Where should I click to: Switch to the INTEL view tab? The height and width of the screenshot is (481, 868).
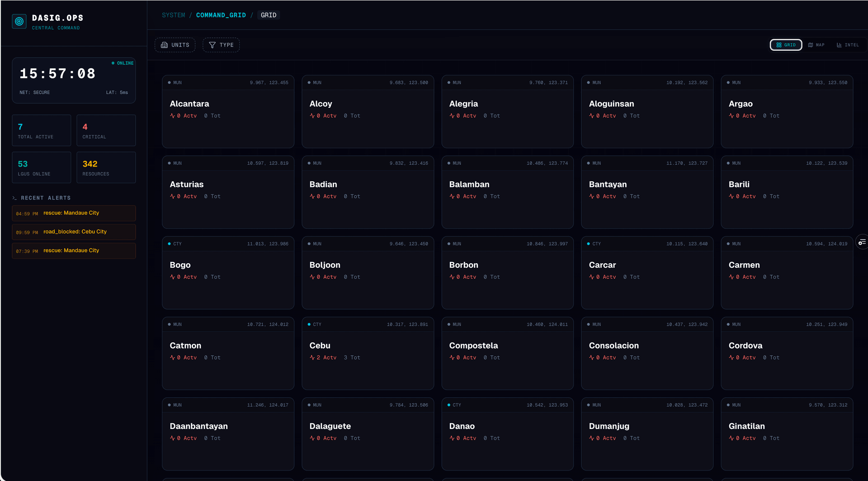coord(848,45)
